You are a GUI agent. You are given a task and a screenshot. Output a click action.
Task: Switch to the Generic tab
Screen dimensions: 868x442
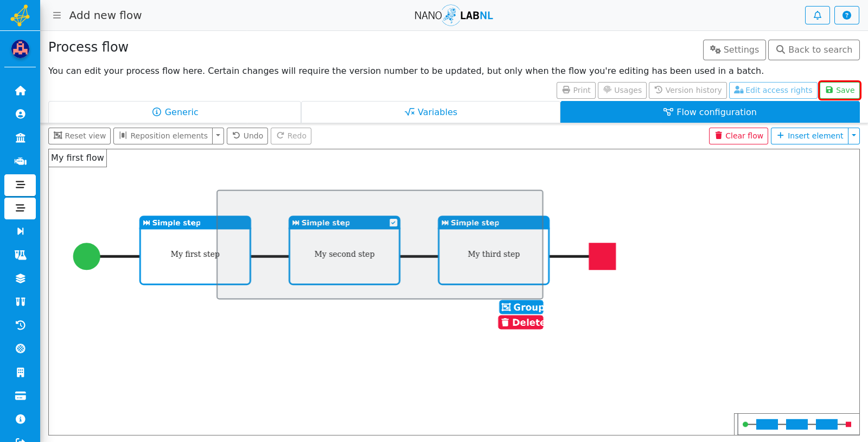click(x=175, y=112)
